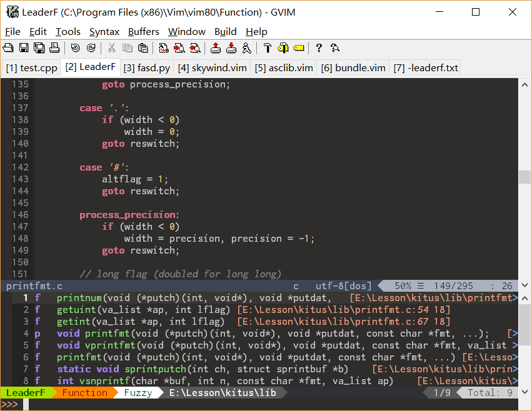Click the Find Help search icon
The image size is (532, 411).
click(x=335, y=48)
